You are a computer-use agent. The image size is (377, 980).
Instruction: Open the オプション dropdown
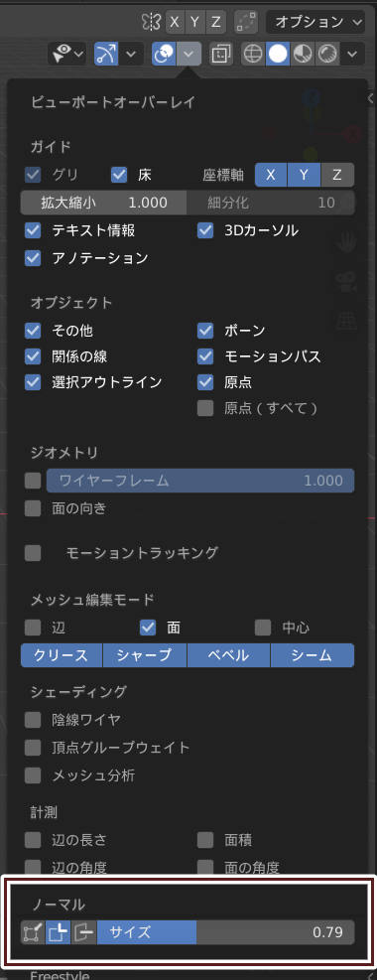(x=315, y=22)
